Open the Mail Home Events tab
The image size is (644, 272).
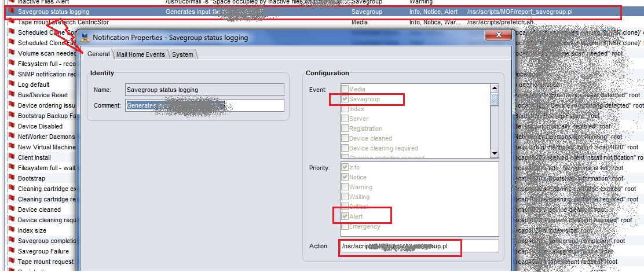(141, 54)
